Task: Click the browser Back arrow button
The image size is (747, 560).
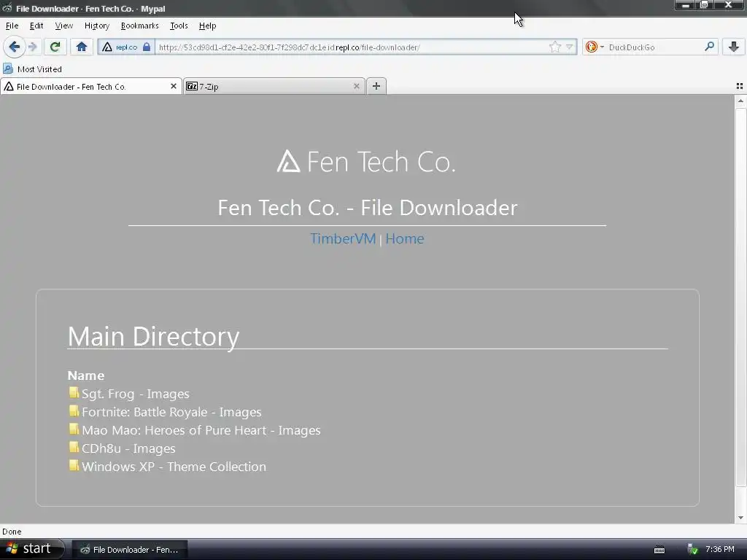Action: coord(14,47)
